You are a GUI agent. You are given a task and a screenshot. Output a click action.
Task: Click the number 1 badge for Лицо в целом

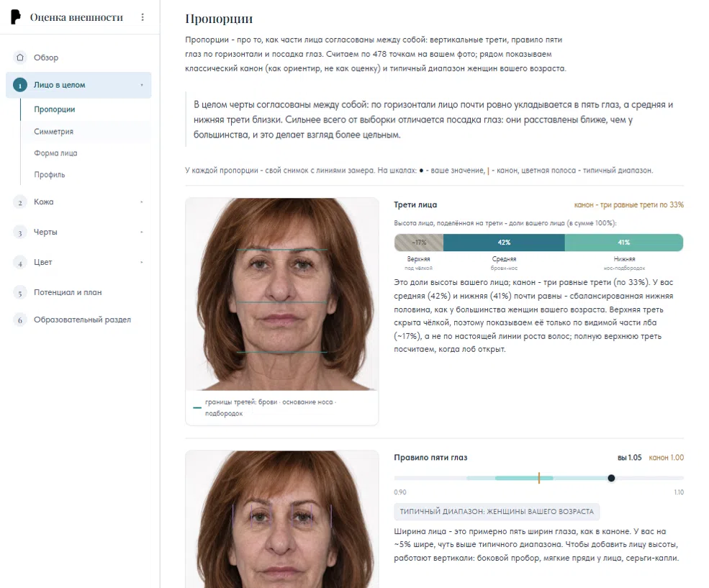[20, 85]
